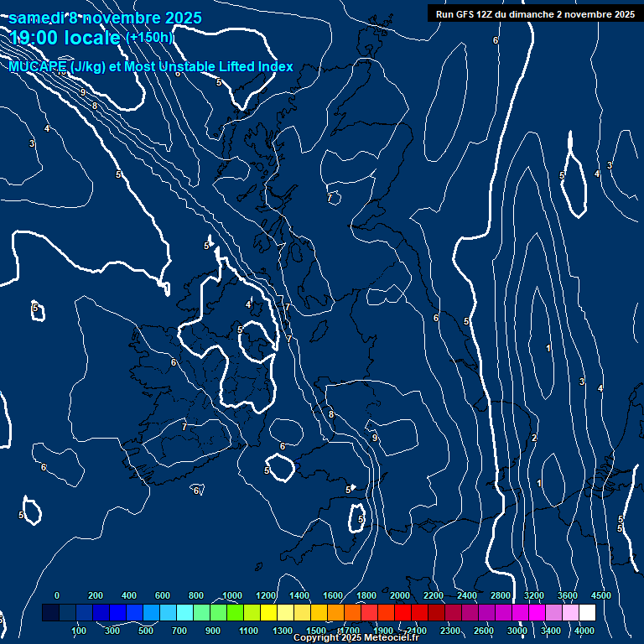The height and width of the screenshot is (644, 644).
Task: Click the legend label '3000'
Action: [517, 631]
